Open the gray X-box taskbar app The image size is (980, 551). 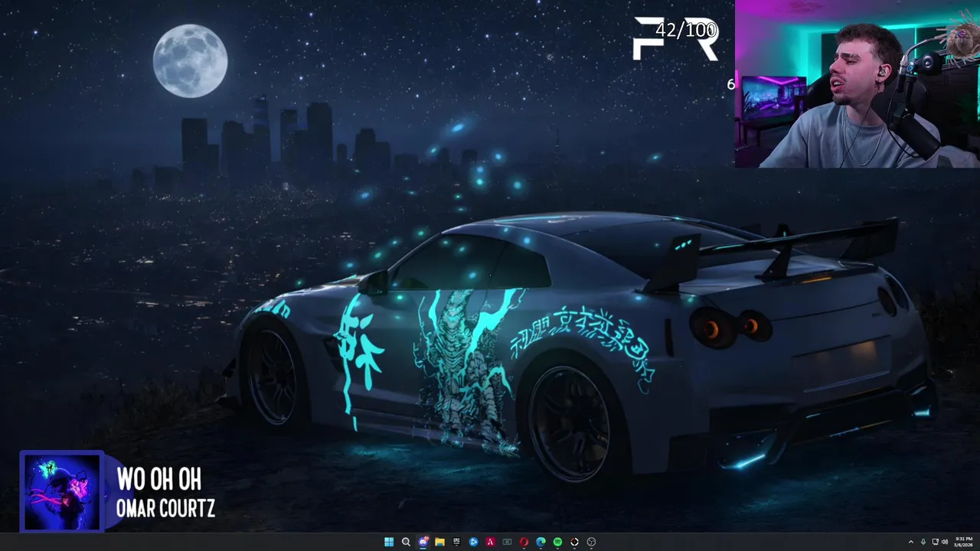(x=507, y=542)
